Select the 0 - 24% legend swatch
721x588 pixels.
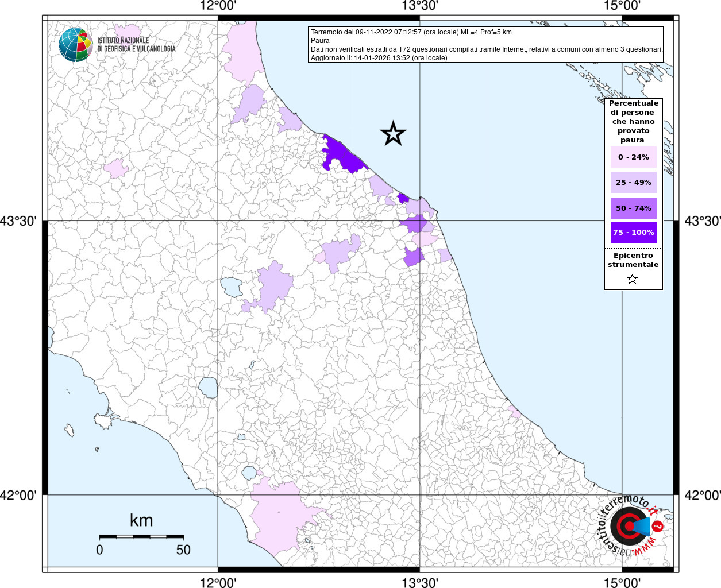(x=634, y=157)
